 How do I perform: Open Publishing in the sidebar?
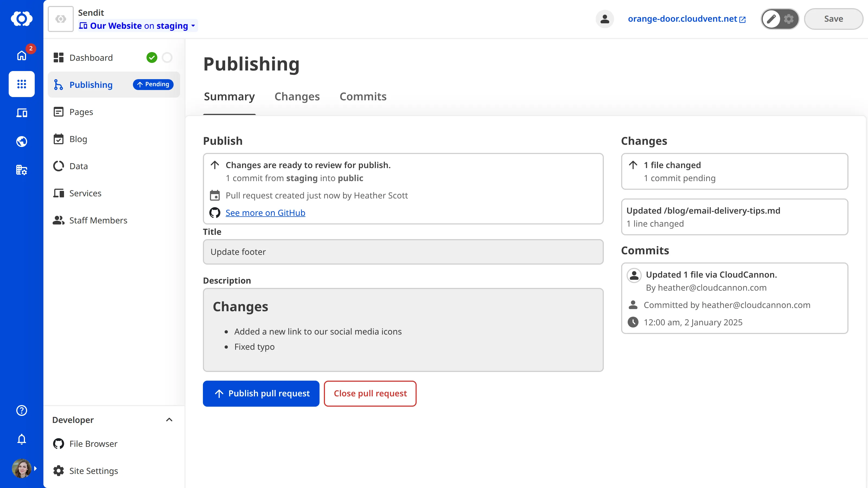point(114,85)
